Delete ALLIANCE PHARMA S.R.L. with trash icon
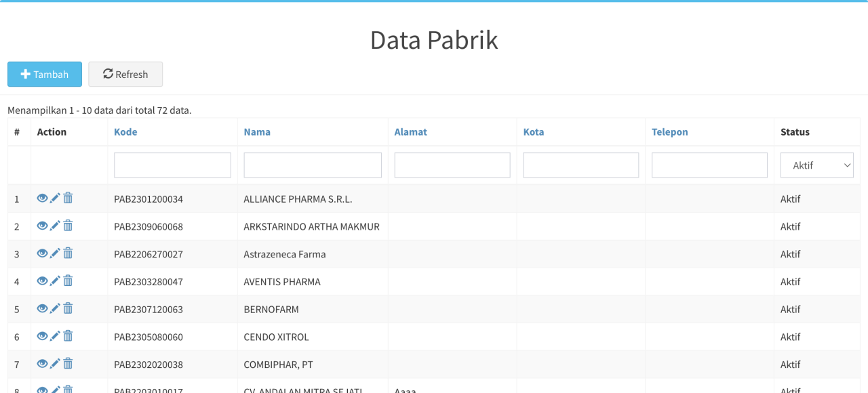This screenshot has height=393, width=868. tap(68, 198)
